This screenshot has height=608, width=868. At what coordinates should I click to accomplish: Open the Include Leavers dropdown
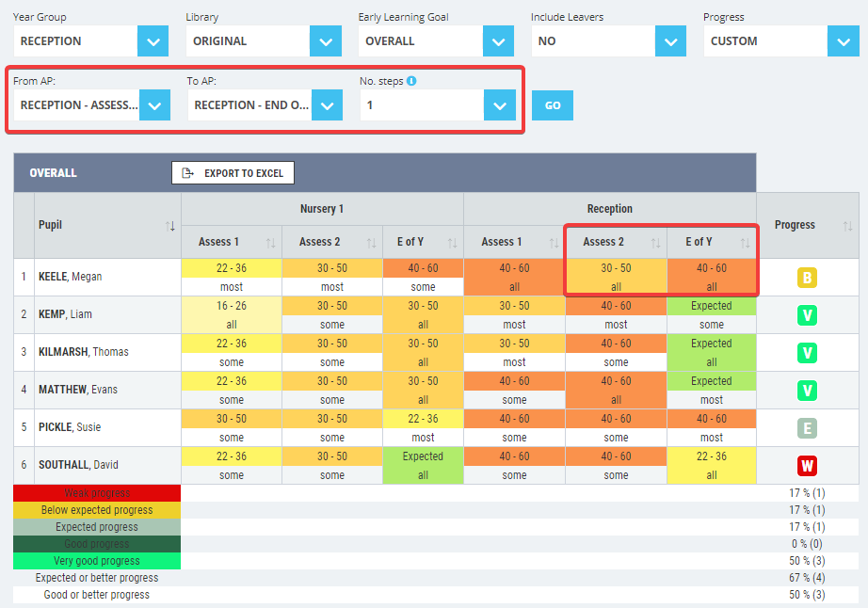(x=670, y=40)
